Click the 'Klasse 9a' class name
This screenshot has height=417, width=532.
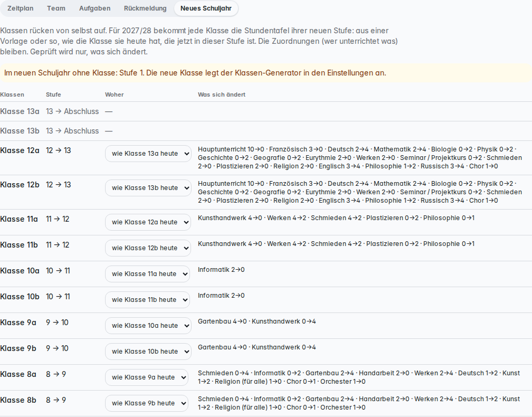(x=18, y=323)
